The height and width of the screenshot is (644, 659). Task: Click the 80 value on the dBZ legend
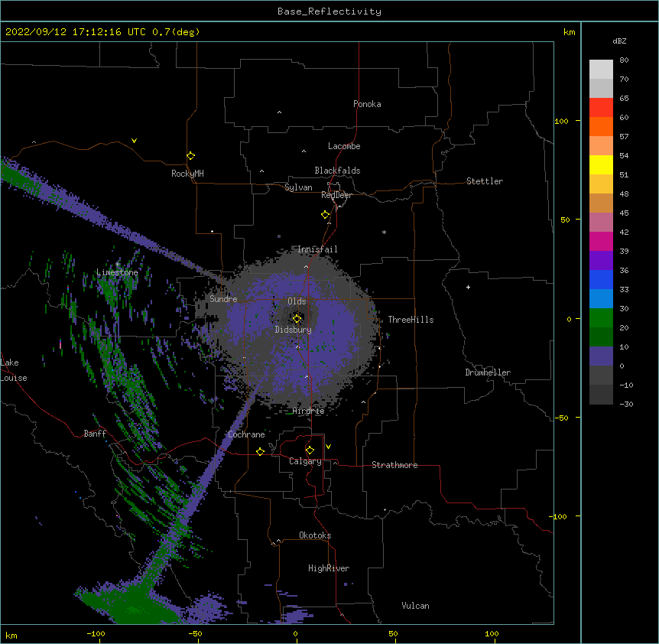(624, 60)
